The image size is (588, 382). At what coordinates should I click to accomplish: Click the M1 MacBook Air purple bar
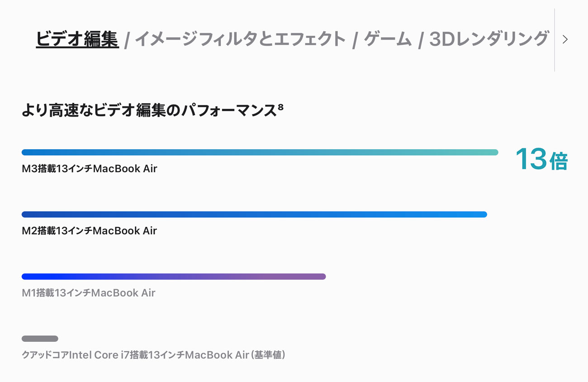click(x=174, y=277)
